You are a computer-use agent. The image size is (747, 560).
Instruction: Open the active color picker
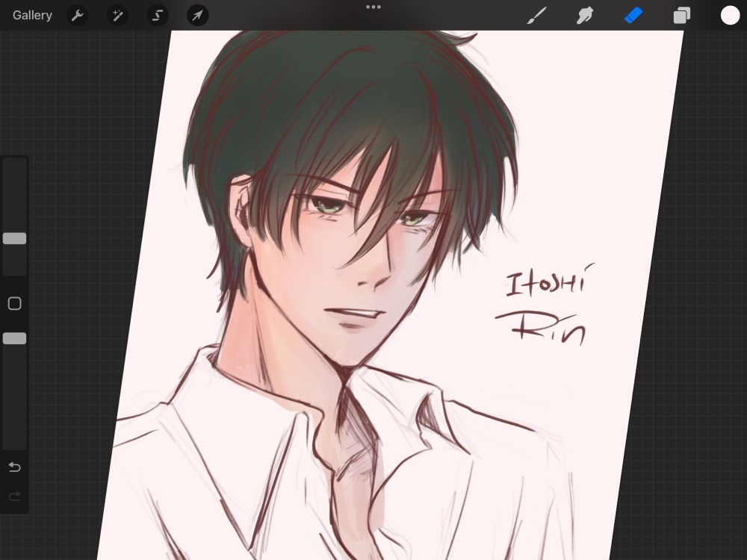point(729,15)
